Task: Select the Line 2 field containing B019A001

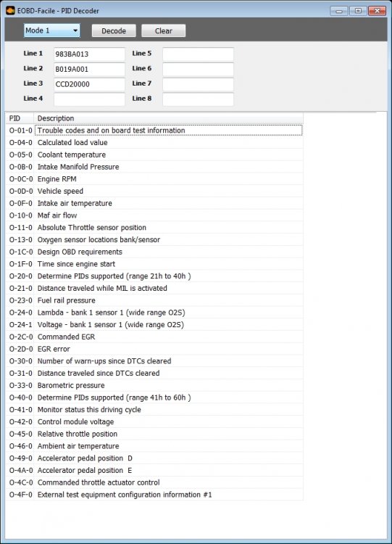Action: point(89,69)
